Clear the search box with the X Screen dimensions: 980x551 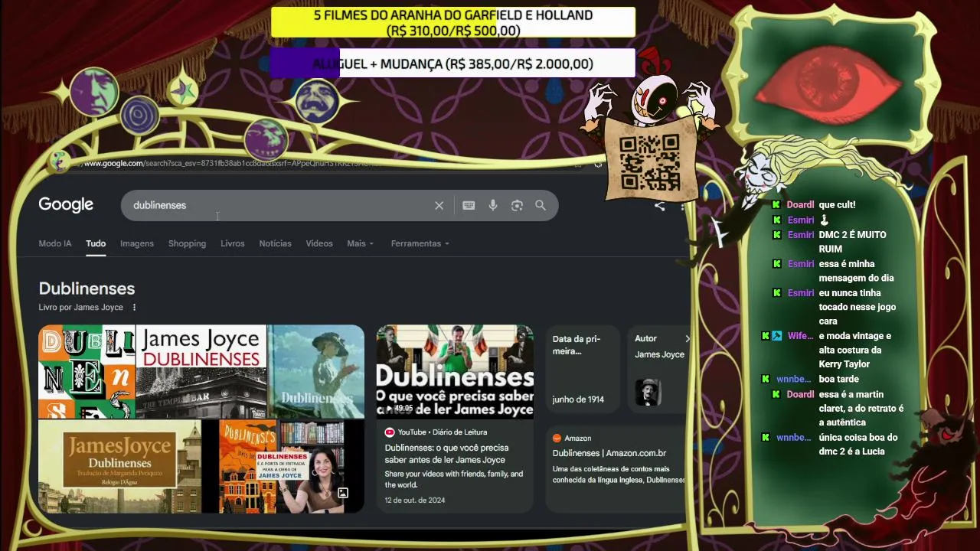(439, 205)
